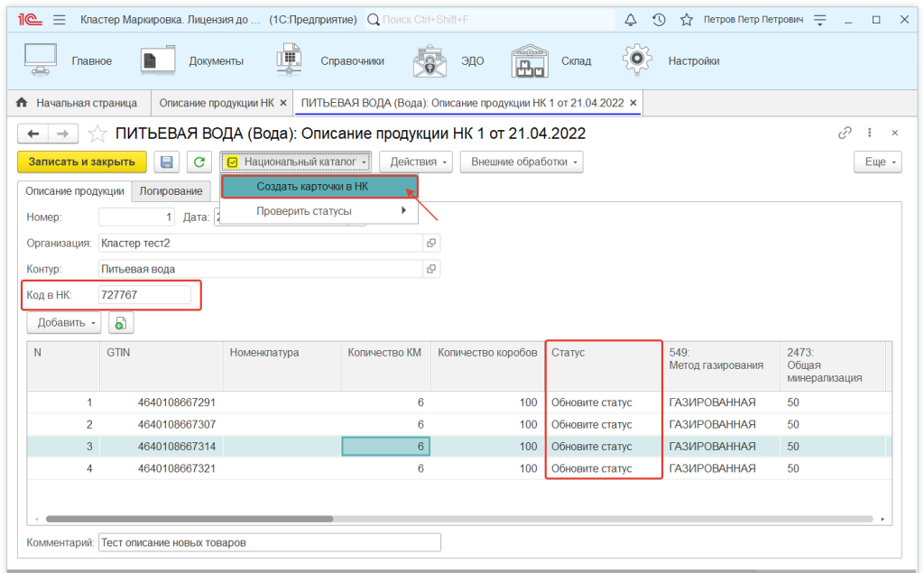Viewport: 924px width, 573px height.
Task: Select GTIN 4640108667291 cell
Action: (162, 402)
